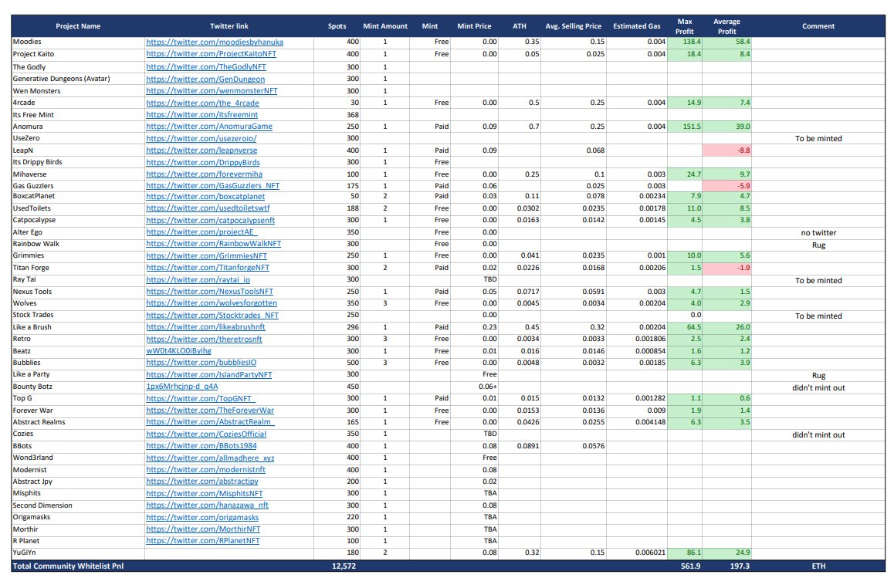Open the DrippyBirds Twitter link

click(203, 162)
